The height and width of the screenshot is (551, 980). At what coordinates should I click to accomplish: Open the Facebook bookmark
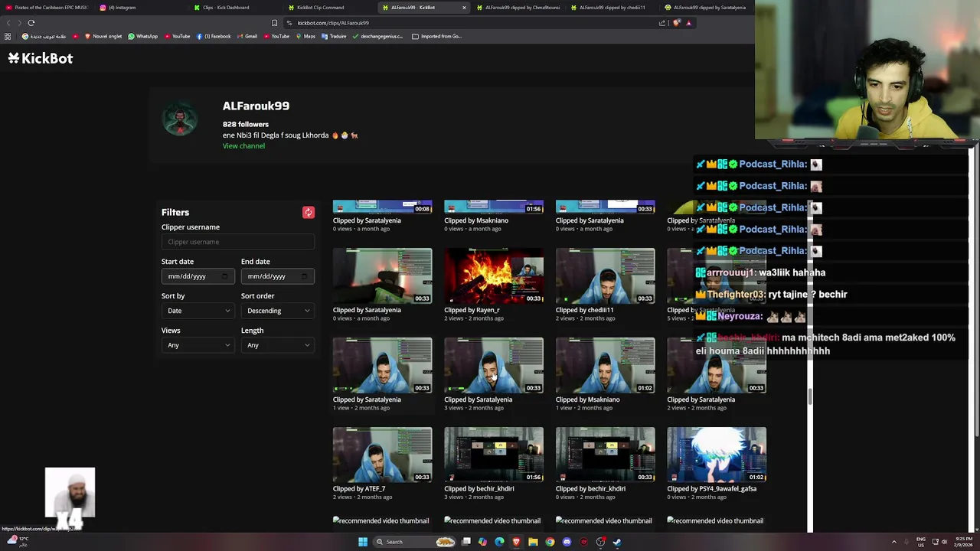coord(214,36)
